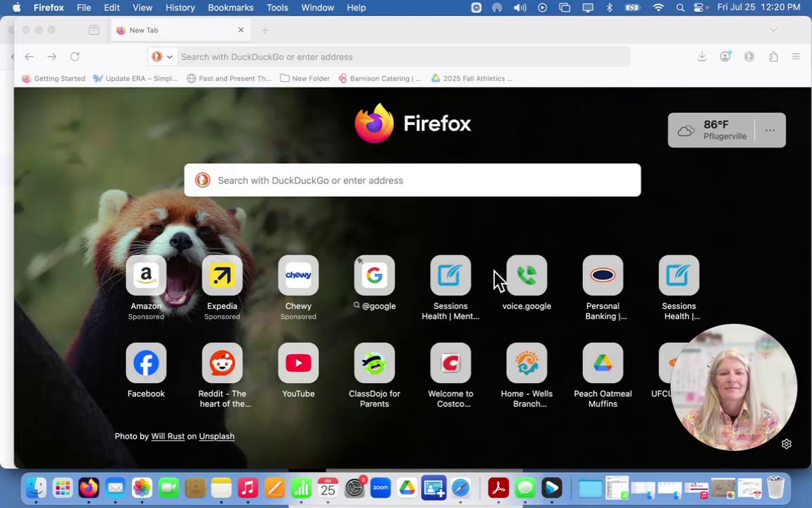Viewport: 812px width, 508px height.
Task: Open the File menu
Action: 84,8
